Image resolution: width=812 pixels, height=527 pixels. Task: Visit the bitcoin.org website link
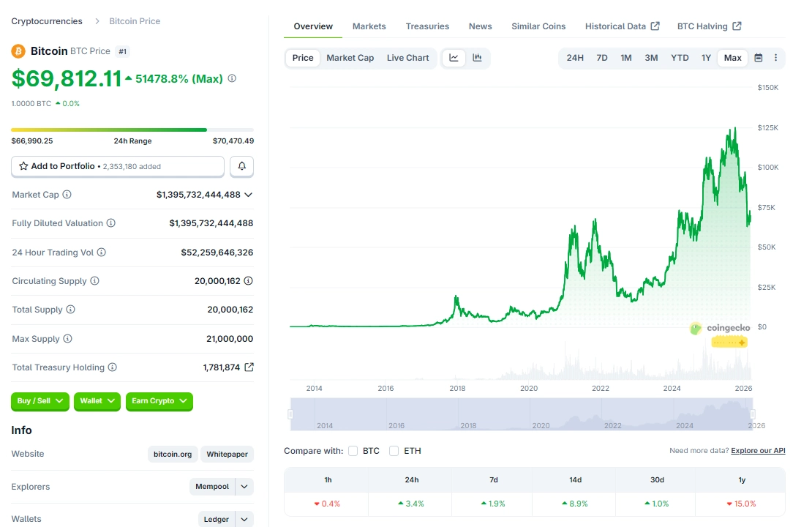click(172, 454)
